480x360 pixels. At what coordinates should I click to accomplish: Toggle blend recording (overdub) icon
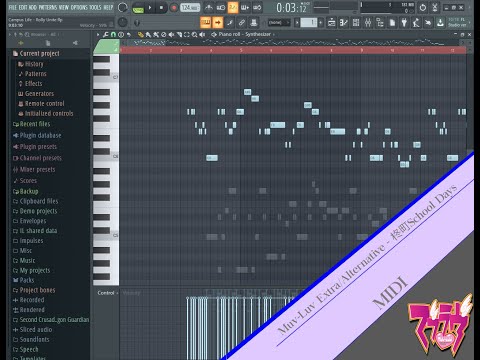tap(245, 7)
